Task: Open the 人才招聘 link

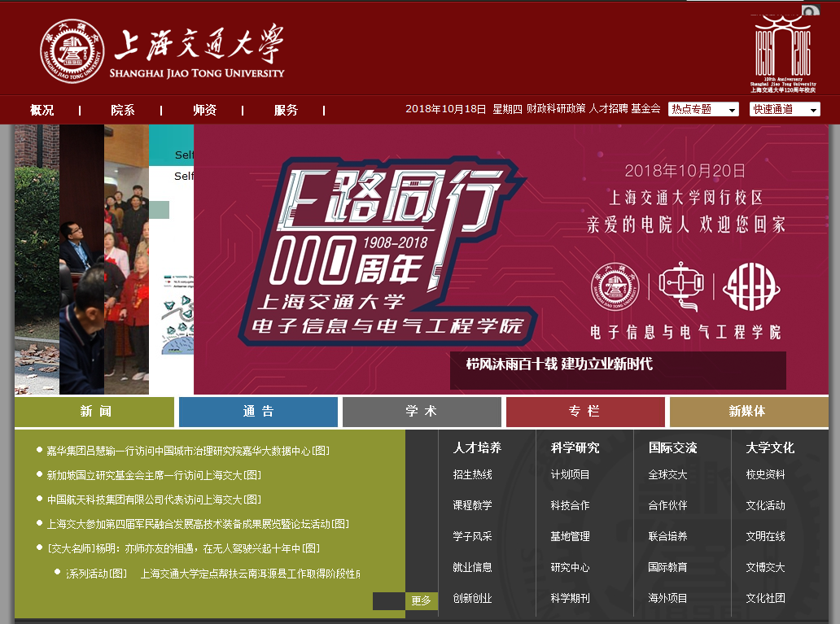Action: click(608, 109)
